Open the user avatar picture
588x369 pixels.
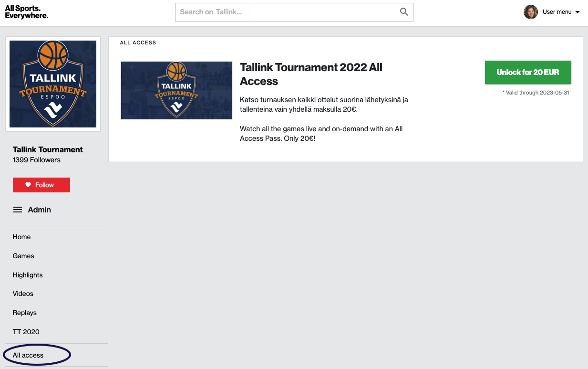click(531, 12)
